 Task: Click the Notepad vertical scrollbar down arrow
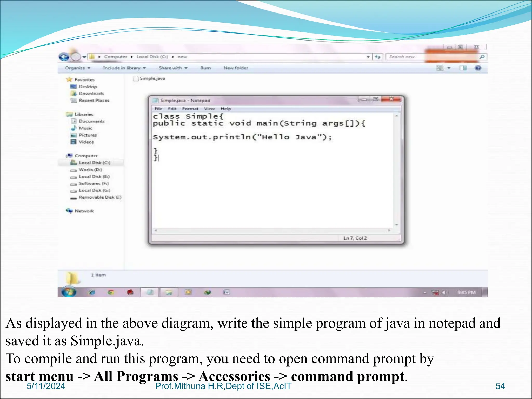tap(397, 225)
